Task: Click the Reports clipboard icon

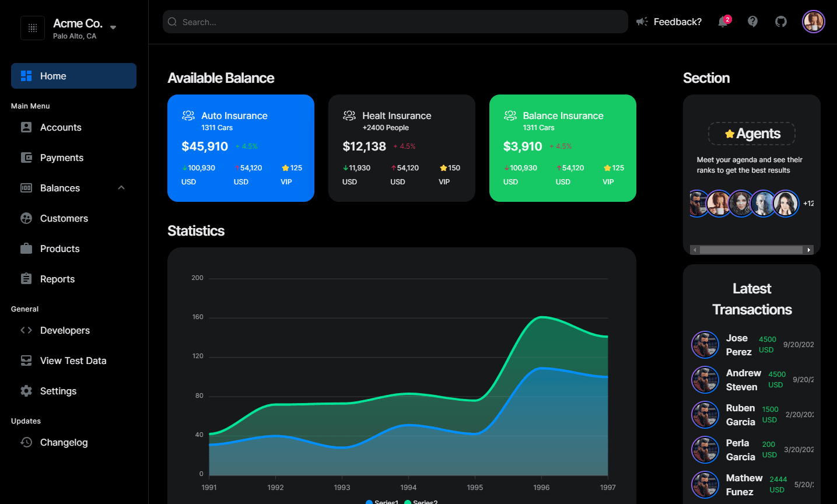Action: pos(26,279)
